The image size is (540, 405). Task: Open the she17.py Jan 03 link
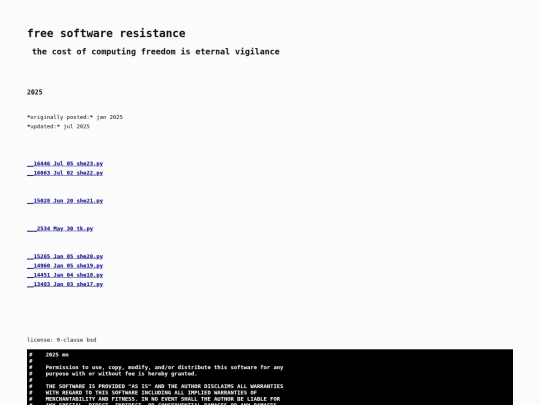coord(65,284)
